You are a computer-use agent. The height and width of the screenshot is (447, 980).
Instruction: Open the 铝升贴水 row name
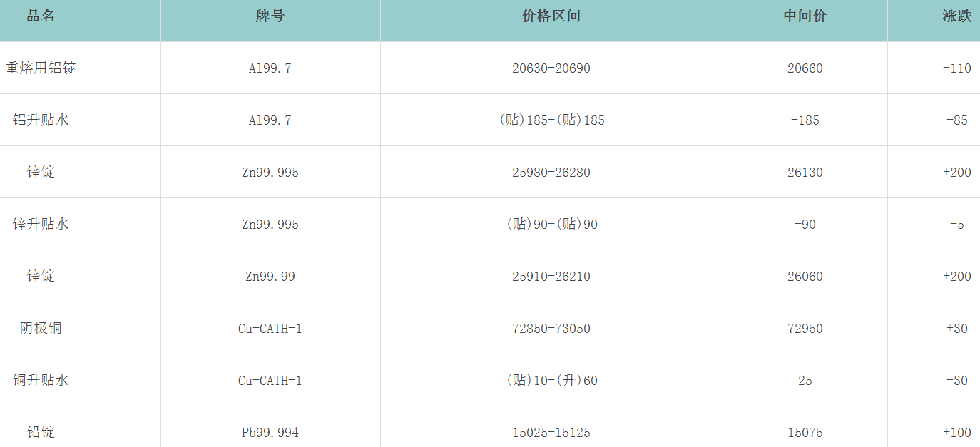tap(41, 120)
